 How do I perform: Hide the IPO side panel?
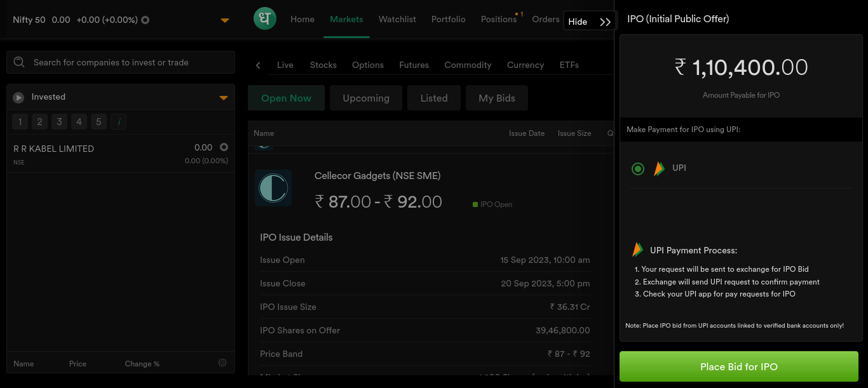click(590, 22)
